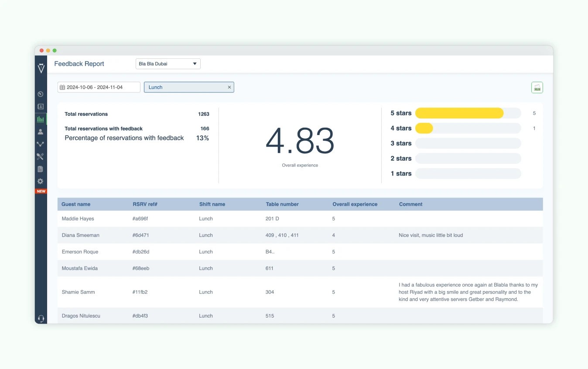Select the document icon in the sidebar
588x369 pixels.
pyautogui.click(x=41, y=169)
